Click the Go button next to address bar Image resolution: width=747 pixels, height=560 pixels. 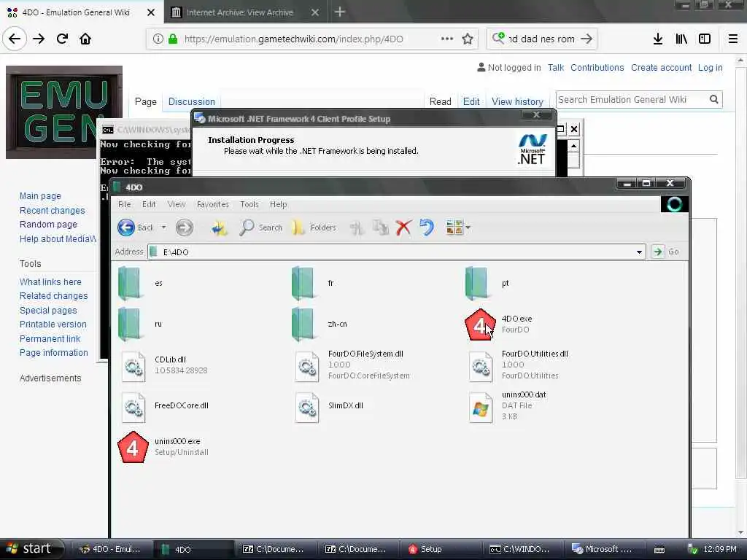coord(666,252)
